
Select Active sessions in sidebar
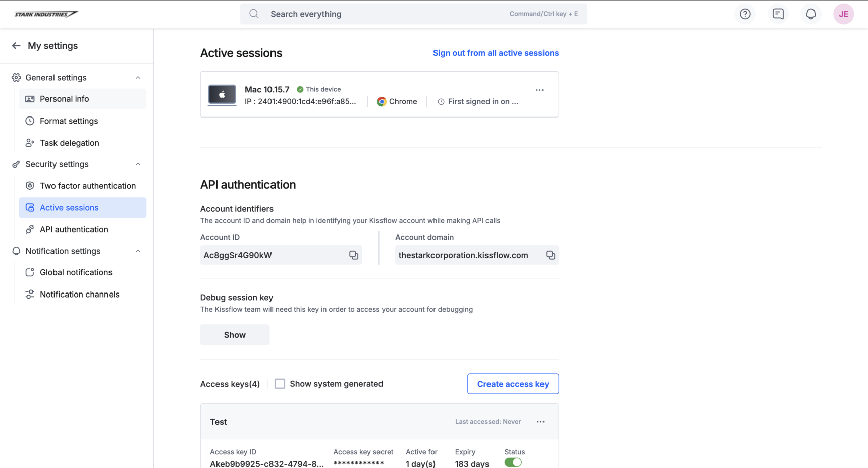[83, 208]
